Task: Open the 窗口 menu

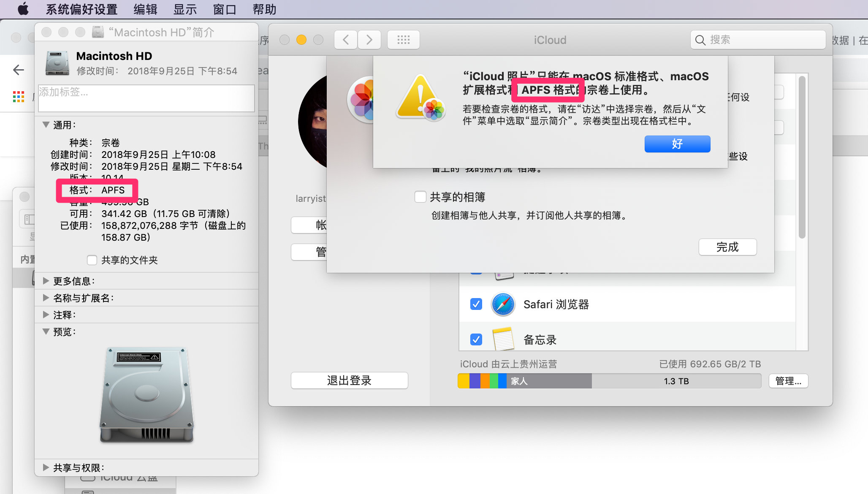Action: [225, 9]
